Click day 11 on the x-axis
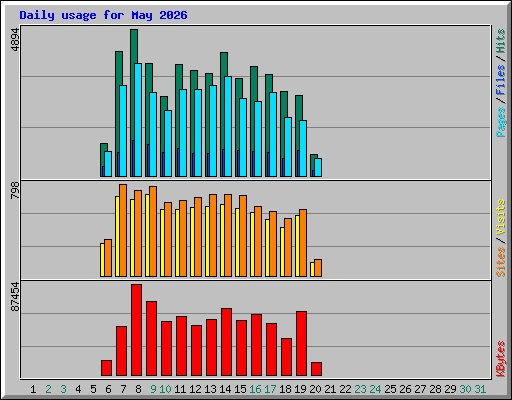 [180, 389]
